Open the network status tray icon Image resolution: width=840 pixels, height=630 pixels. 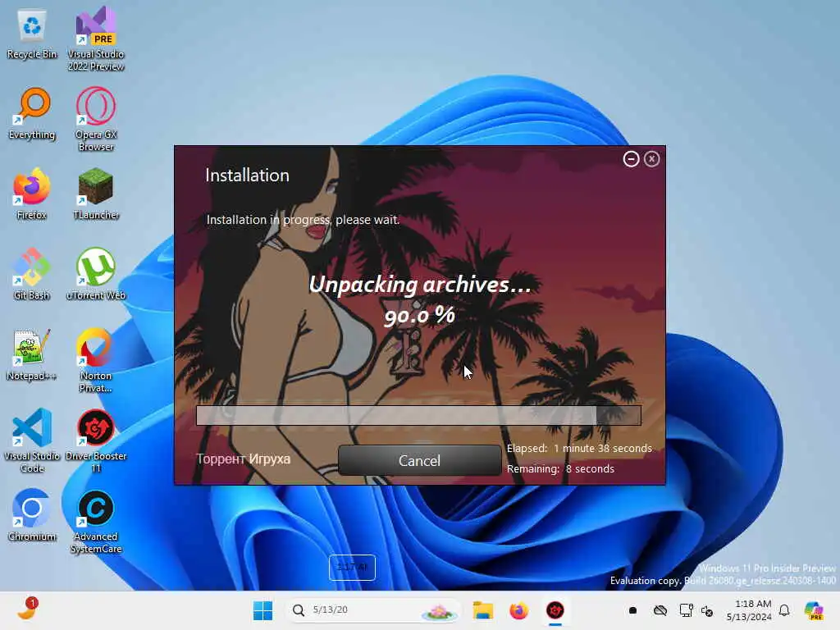(x=686, y=610)
